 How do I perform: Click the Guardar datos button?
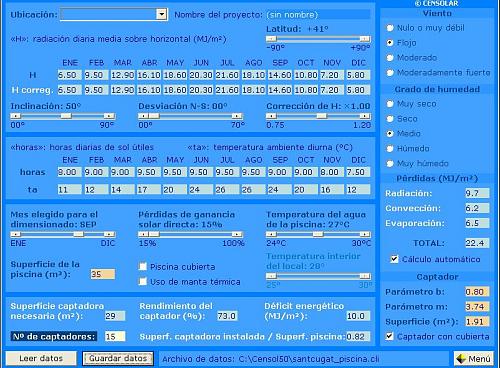118,358
